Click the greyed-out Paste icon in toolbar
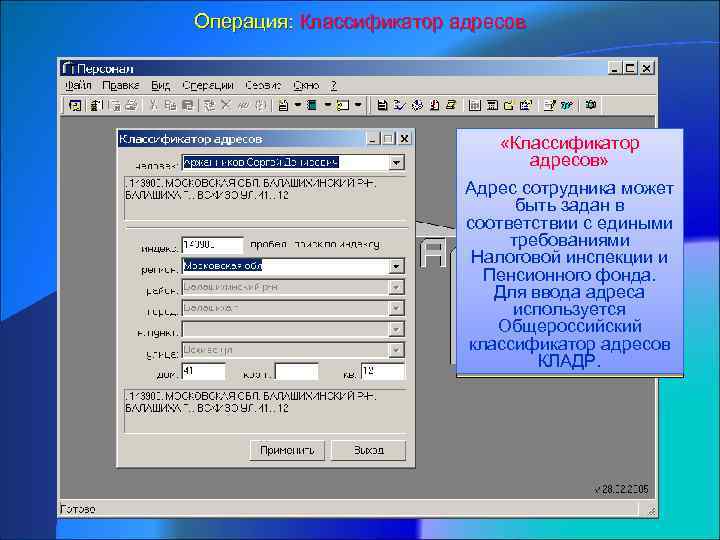Viewport: 720px width, 540px height. point(187,105)
